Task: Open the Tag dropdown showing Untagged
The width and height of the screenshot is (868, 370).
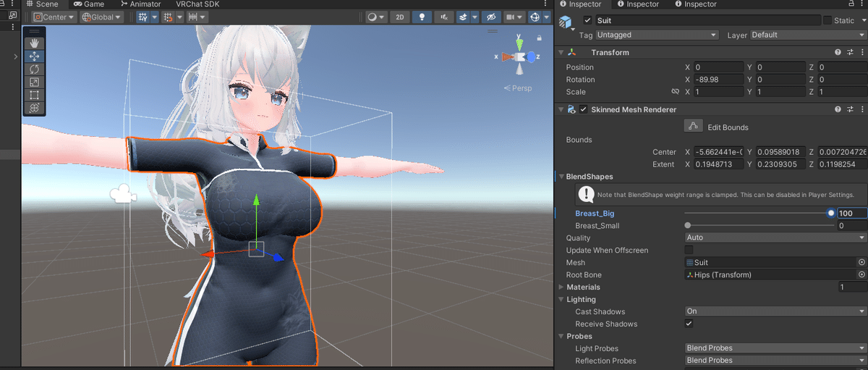Action: [x=658, y=35]
